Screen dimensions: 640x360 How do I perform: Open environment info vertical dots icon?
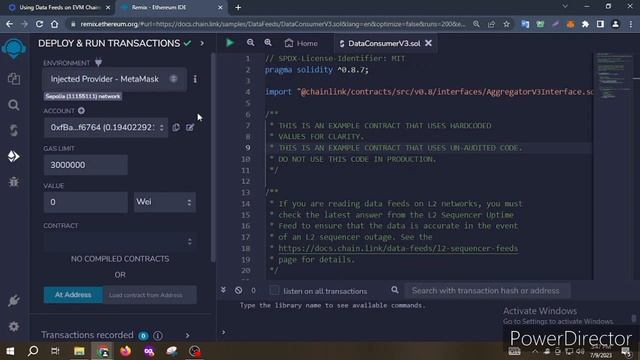pos(195,79)
